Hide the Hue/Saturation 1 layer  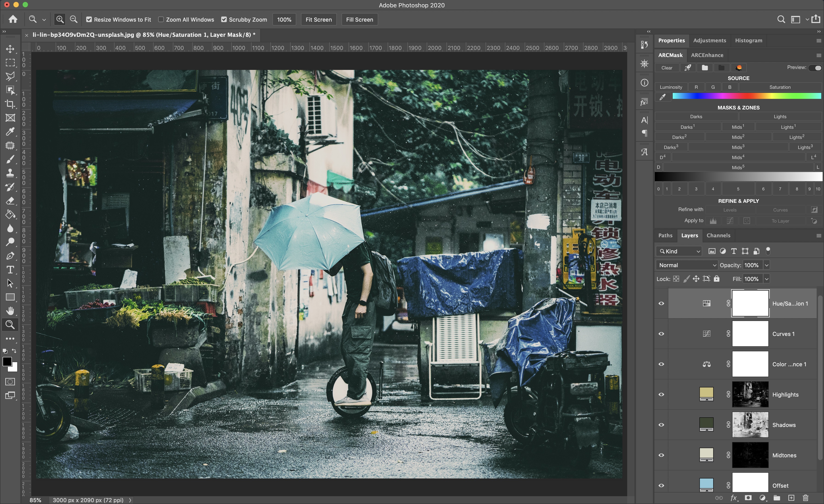coord(661,303)
